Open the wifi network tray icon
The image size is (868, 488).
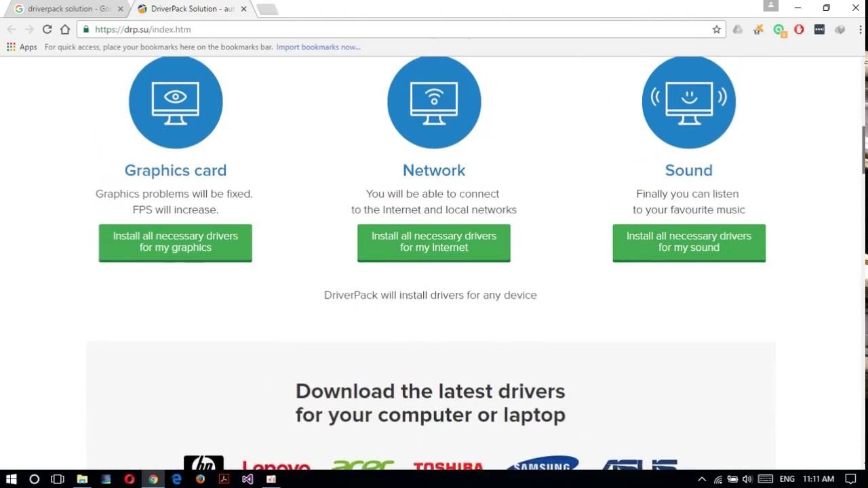[x=718, y=479]
